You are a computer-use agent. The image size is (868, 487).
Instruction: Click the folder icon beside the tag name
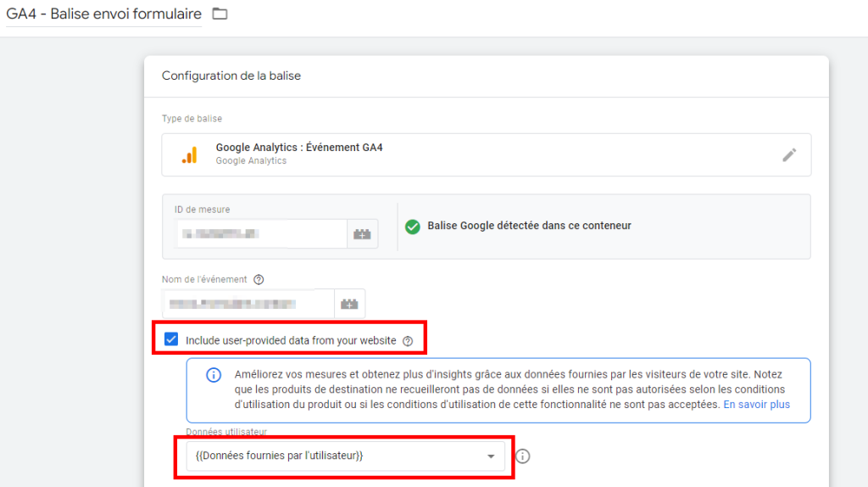click(x=220, y=14)
